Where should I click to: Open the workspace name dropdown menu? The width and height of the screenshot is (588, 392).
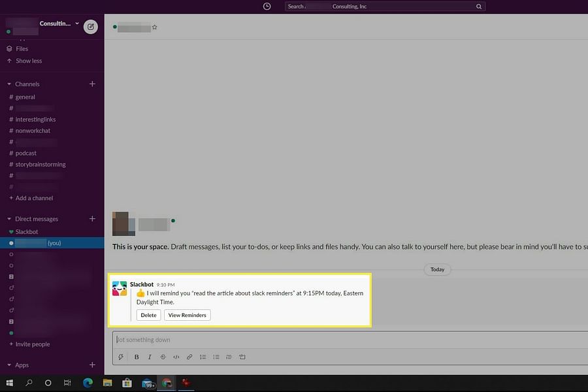pos(59,24)
